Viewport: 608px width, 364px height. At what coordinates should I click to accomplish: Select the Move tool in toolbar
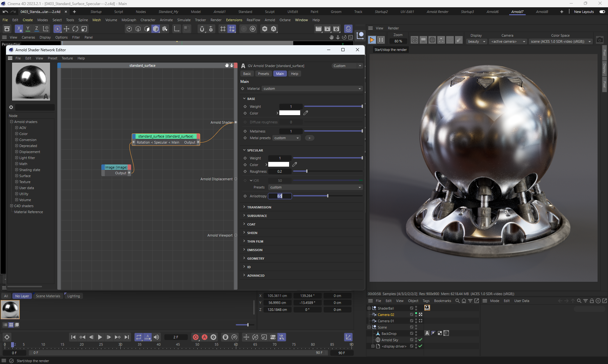(x=66, y=29)
